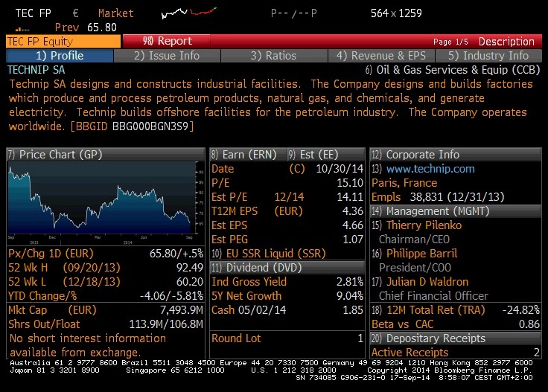Image resolution: width=548 pixels, height=392 pixels.
Task: Open the 5) Industry Info tab
Action: coord(488,56)
